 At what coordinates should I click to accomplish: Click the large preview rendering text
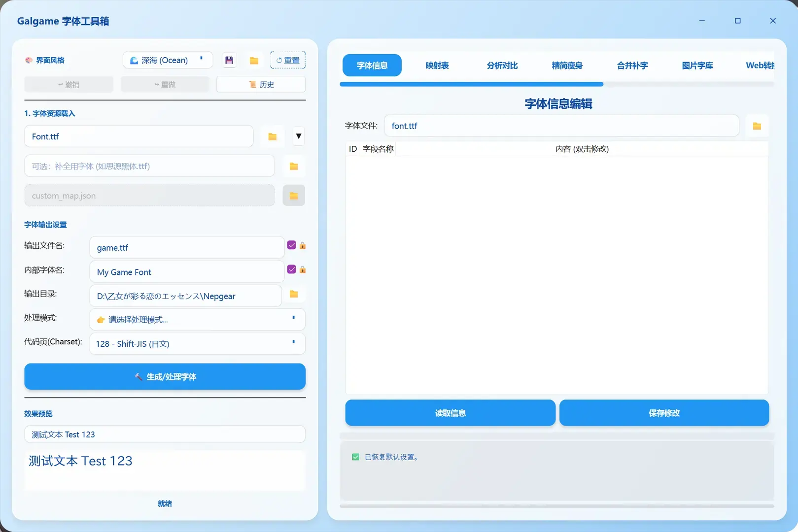[x=80, y=461]
